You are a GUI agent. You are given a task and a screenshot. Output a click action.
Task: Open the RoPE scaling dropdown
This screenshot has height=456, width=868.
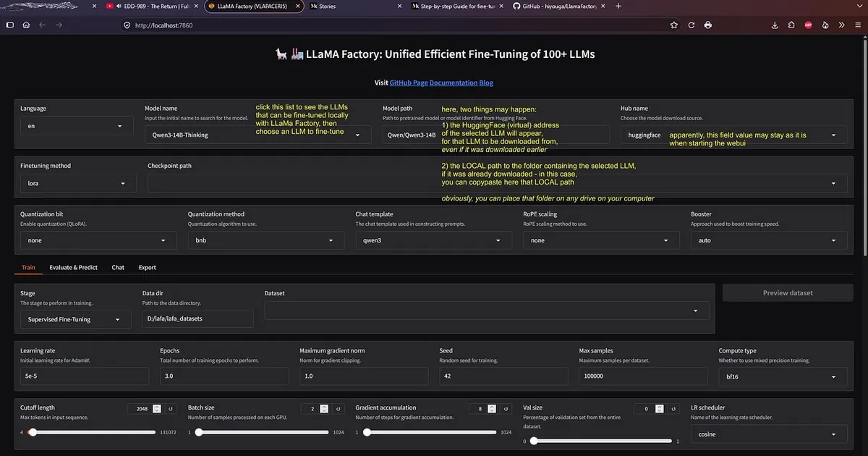tap(601, 240)
